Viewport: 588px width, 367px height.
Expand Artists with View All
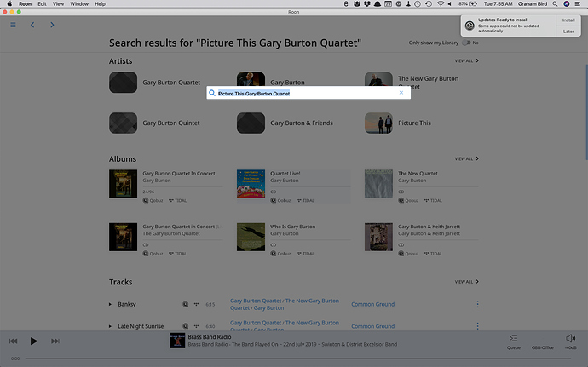pos(466,60)
